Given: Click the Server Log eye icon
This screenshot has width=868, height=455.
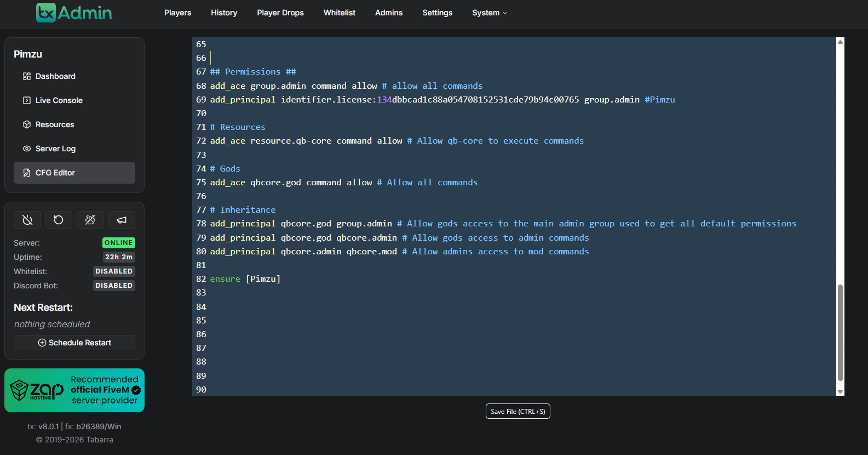Looking at the screenshot, I should (27, 149).
